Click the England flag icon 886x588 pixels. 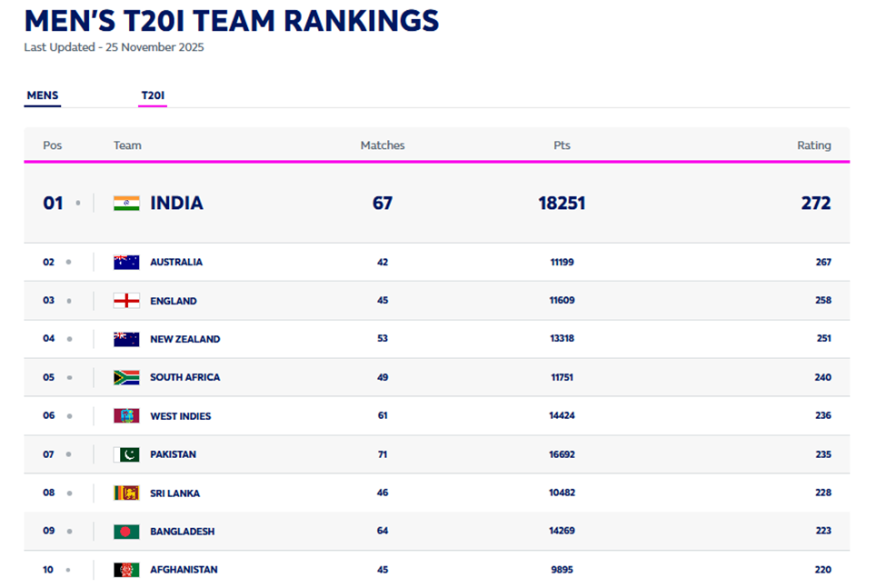click(126, 301)
